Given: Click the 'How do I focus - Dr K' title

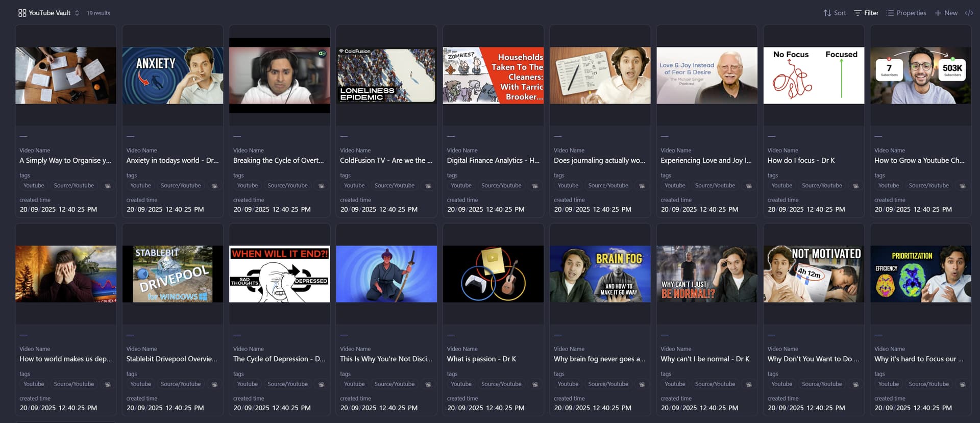Looking at the screenshot, I should (801, 160).
